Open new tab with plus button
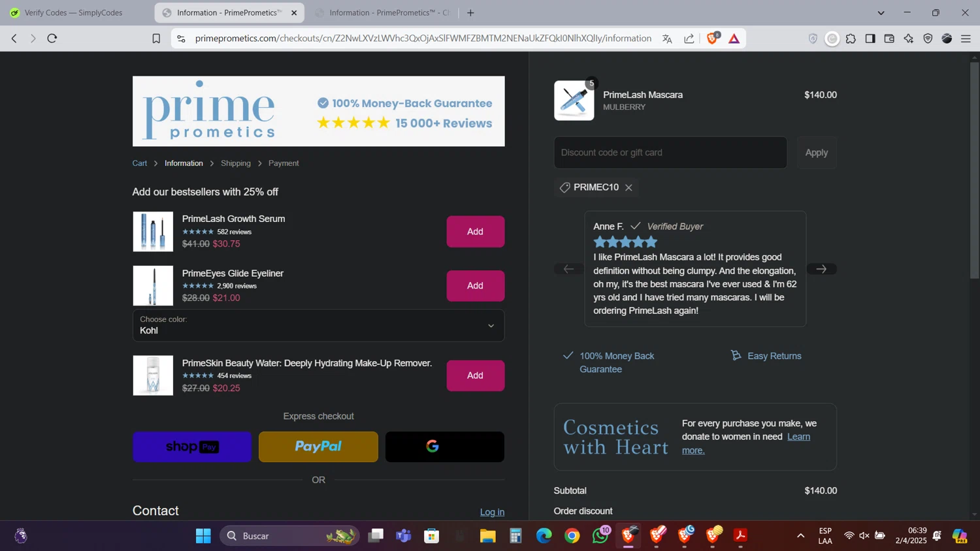The image size is (980, 551). coord(470,12)
